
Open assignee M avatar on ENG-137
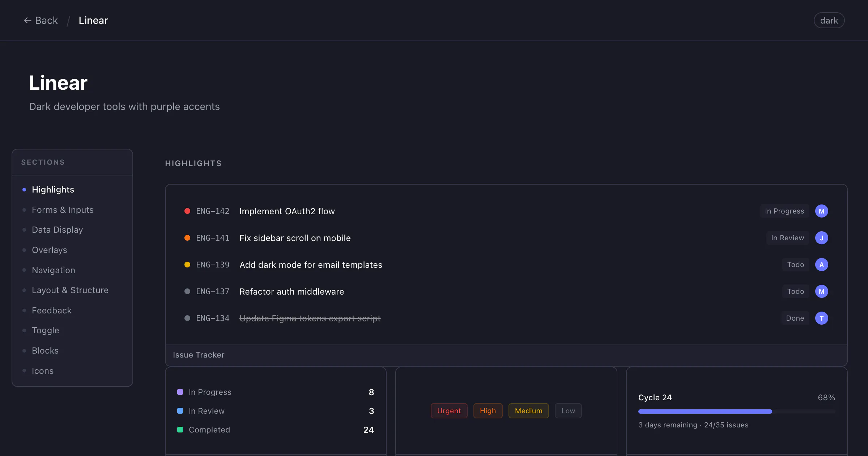pyautogui.click(x=822, y=291)
